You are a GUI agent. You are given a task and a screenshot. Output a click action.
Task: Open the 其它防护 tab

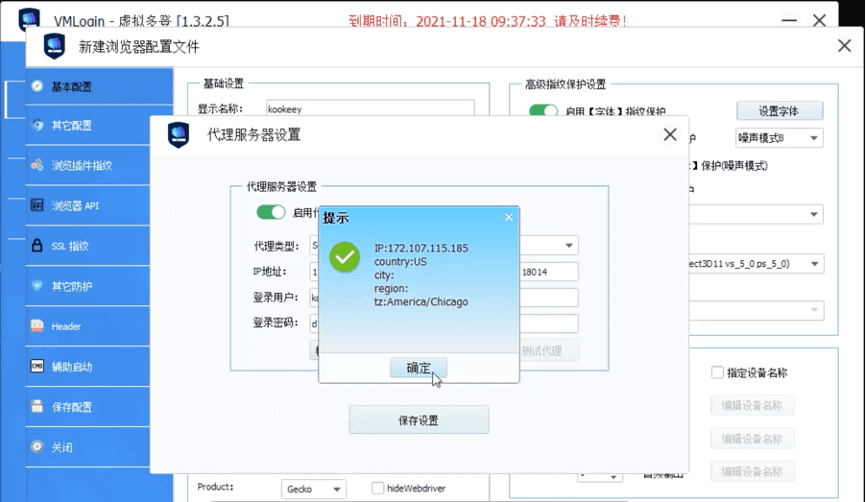pyautogui.click(x=88, y=286)
